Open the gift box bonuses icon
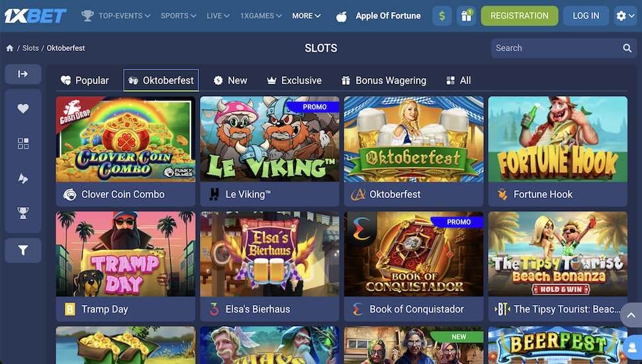The height and width of the screenshot is (364, 642). pyautogui.click(x=467, y=16)
